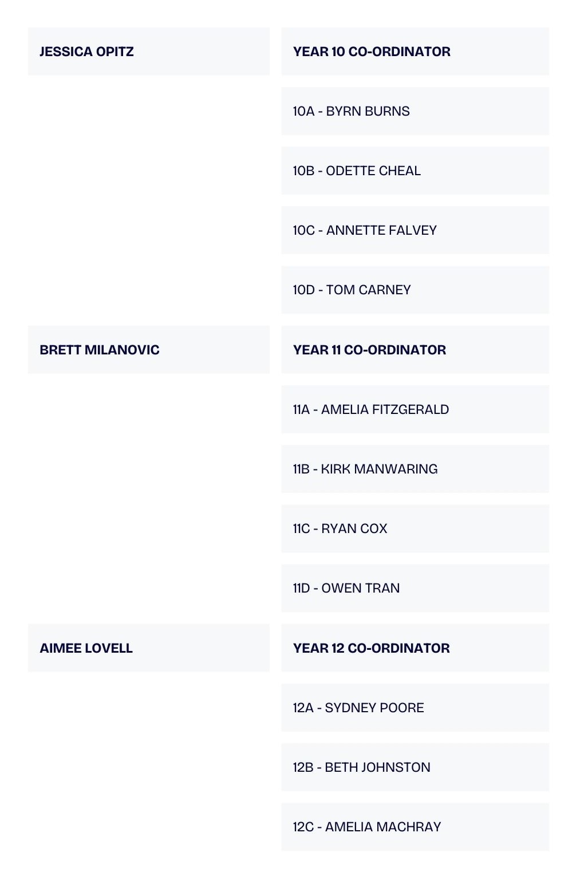Click the 12C - Amelia Machray row
The image size is (588, 884).
pyautogui.click(x=415, y=827)
